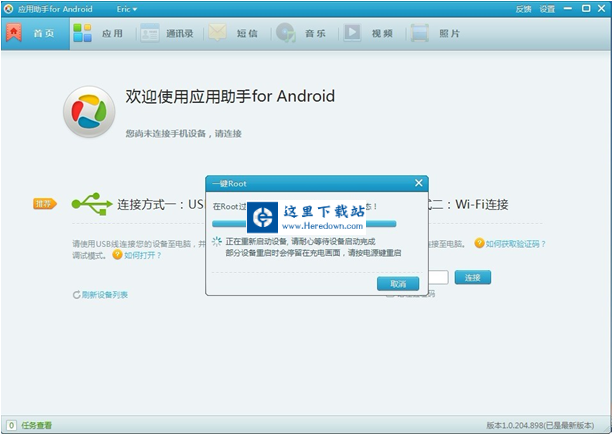Click the photo film frame icon
The width and height of the screenshot is (613, 436).
tap(419, 33)
